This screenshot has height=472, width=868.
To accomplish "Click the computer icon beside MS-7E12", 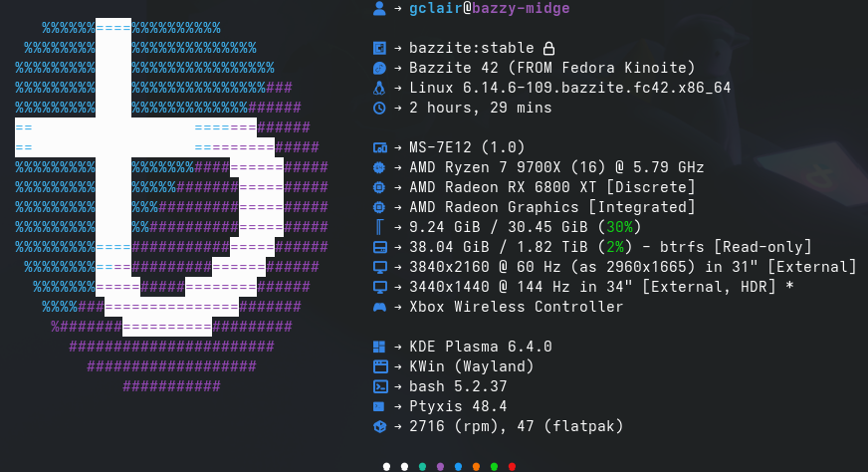I will point(380,148).
